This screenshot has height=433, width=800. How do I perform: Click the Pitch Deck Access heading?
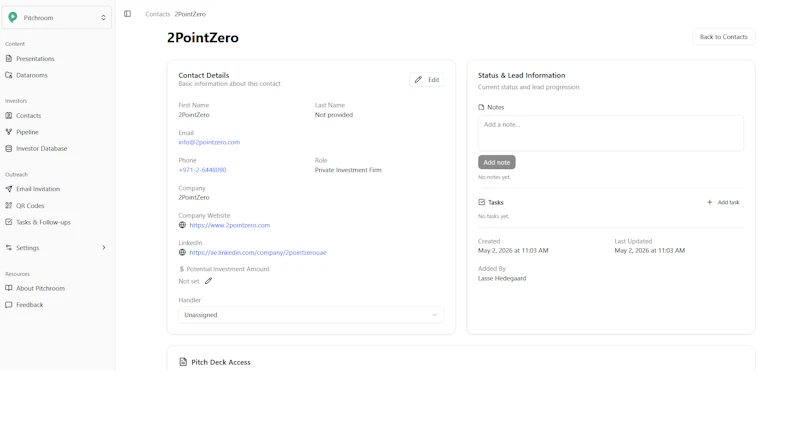(221, 362)
